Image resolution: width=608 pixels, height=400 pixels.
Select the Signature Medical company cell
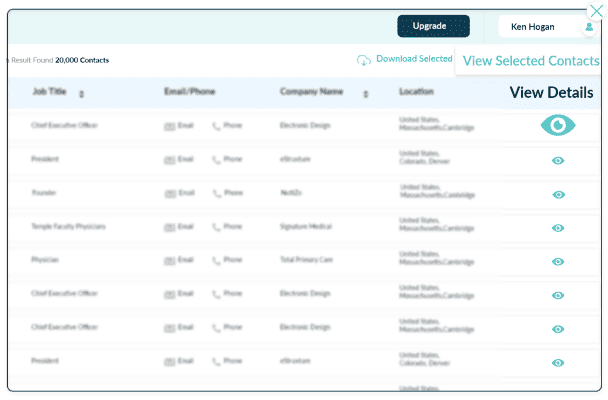click(x=306, y=226)
